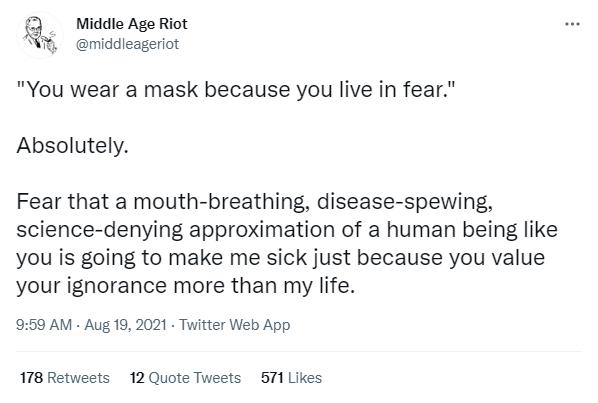
Task: Click the Middle Age Riot profile avatar
Action: 40,35
